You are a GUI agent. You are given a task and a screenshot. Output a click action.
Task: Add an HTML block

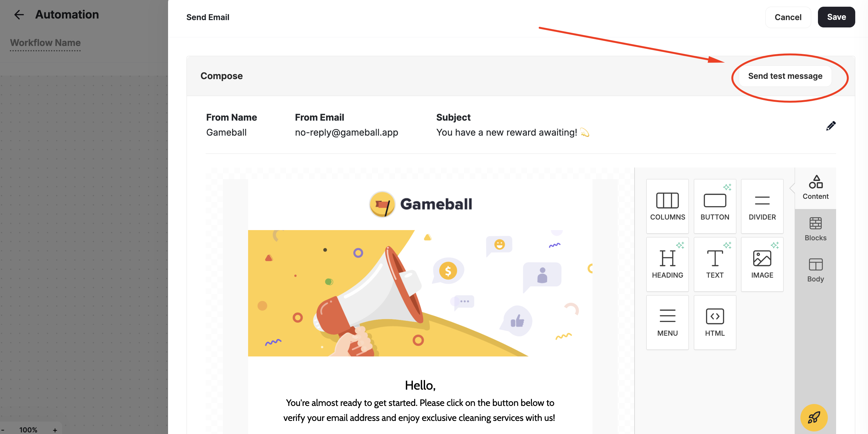[x=715, y=322]
